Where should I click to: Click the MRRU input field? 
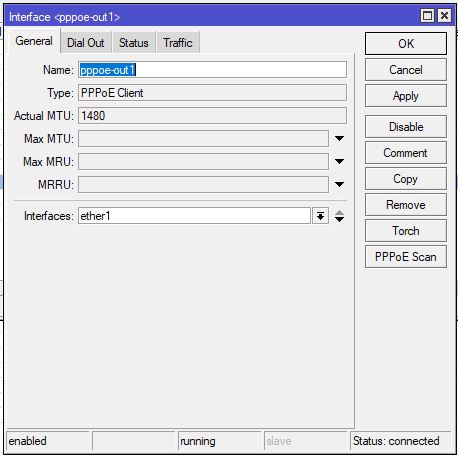coord(203,185)
